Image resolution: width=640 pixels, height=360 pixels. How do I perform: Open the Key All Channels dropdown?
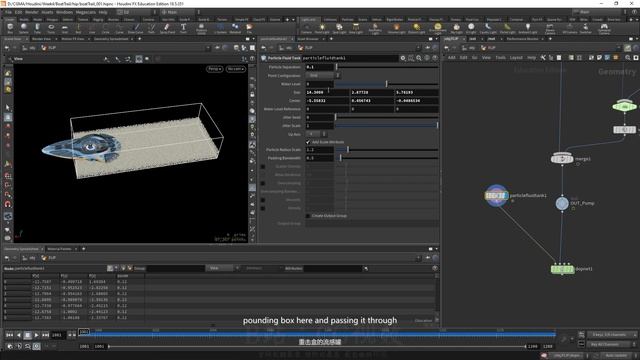pyautogui.click(x=612, y=344)
